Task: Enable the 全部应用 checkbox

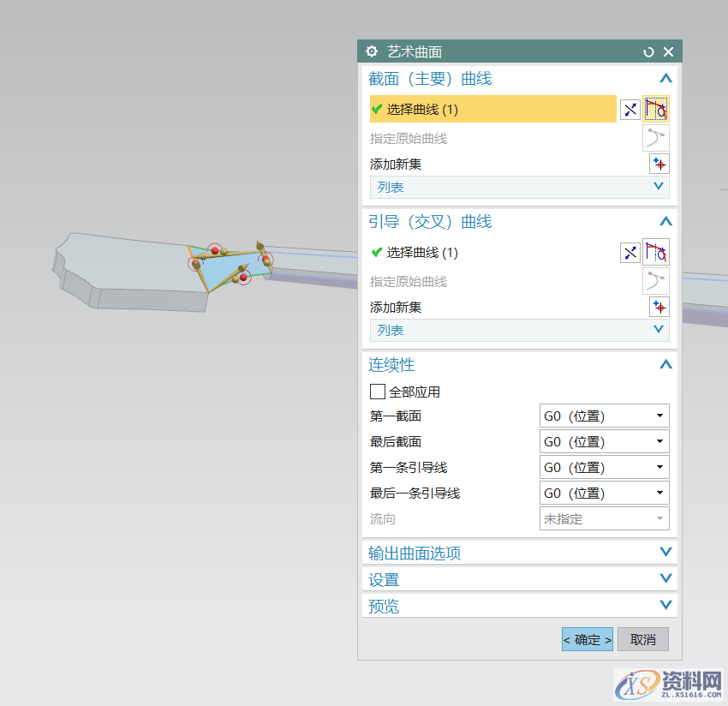Action: click(x=377, y=392)
